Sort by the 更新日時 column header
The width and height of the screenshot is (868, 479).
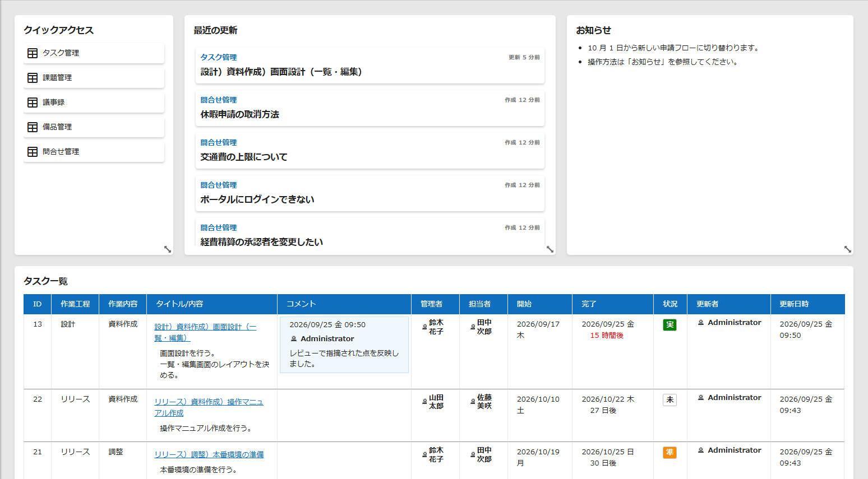[807, 304]
